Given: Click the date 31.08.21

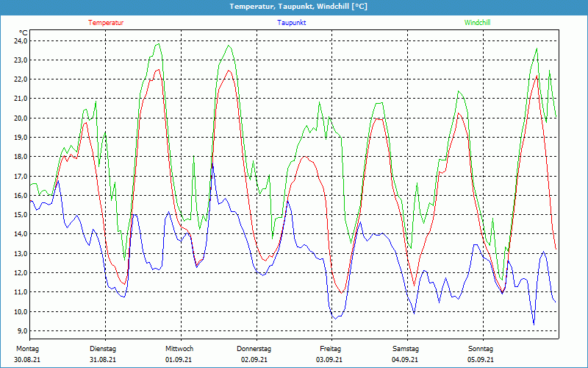Looking at the screenshot, I should 103,360.
